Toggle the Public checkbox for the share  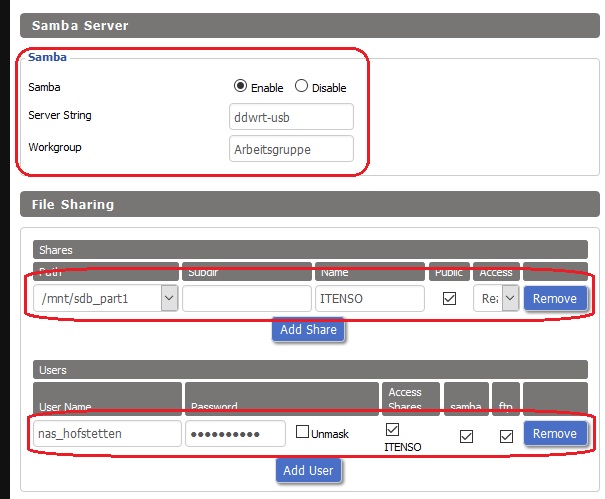pyautogui.click(x=450, y=298)
